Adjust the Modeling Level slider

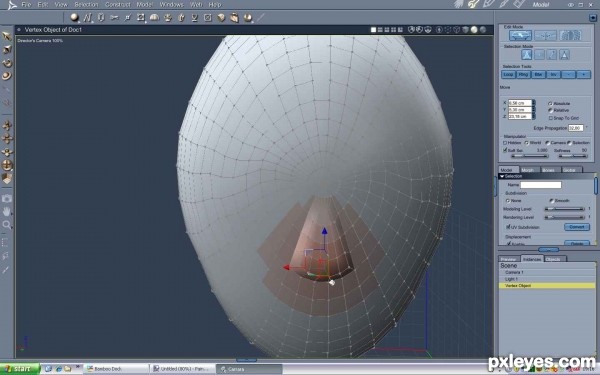click(x=564, y=209)
